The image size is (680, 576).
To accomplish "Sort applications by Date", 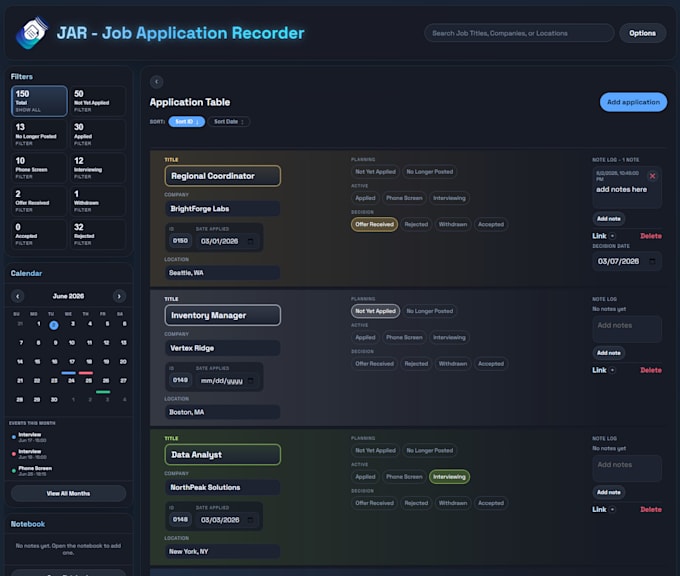I will [x=229, y=122].
